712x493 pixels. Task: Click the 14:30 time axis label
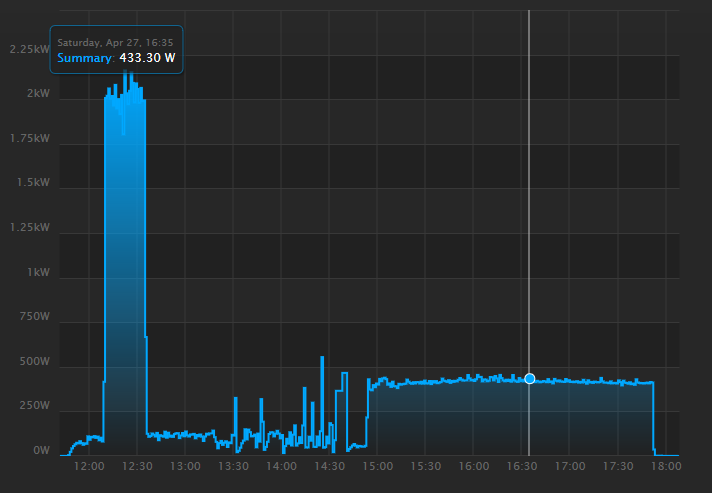tap(330, 467)
